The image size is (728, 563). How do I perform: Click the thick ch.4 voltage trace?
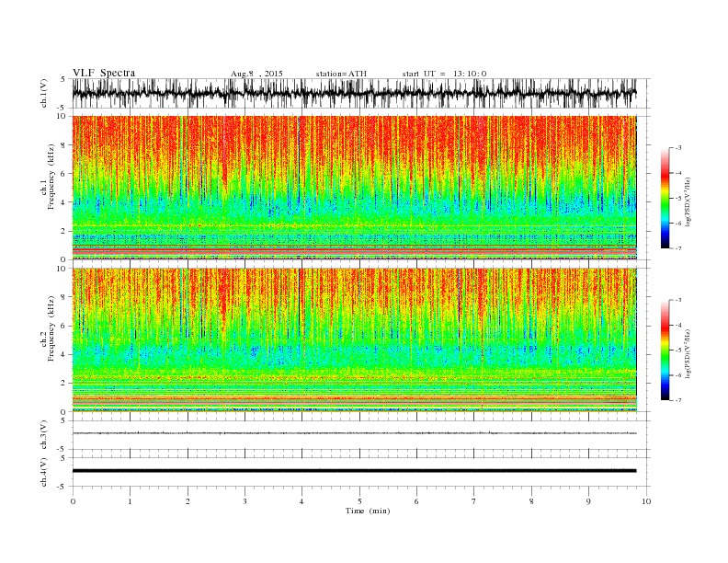(x=355, y=471)
